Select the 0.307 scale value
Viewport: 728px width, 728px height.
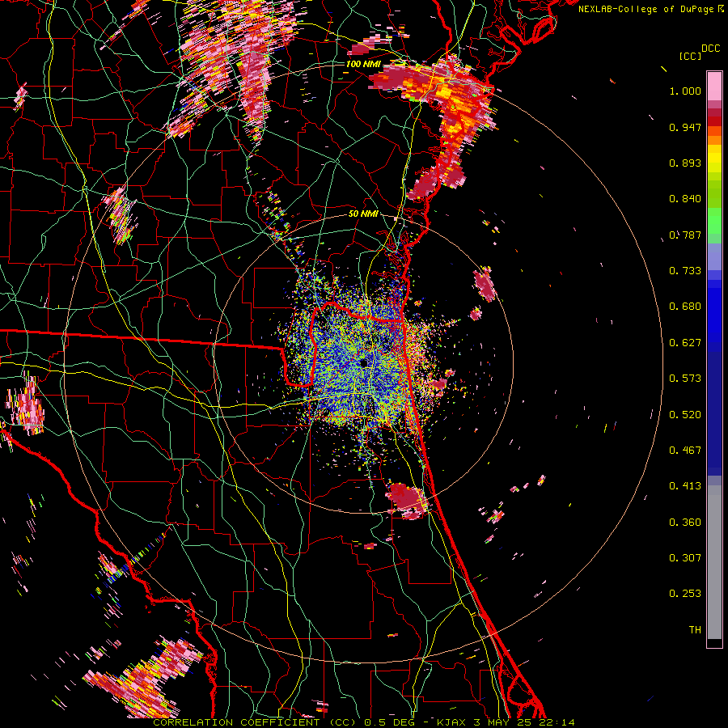685,558
